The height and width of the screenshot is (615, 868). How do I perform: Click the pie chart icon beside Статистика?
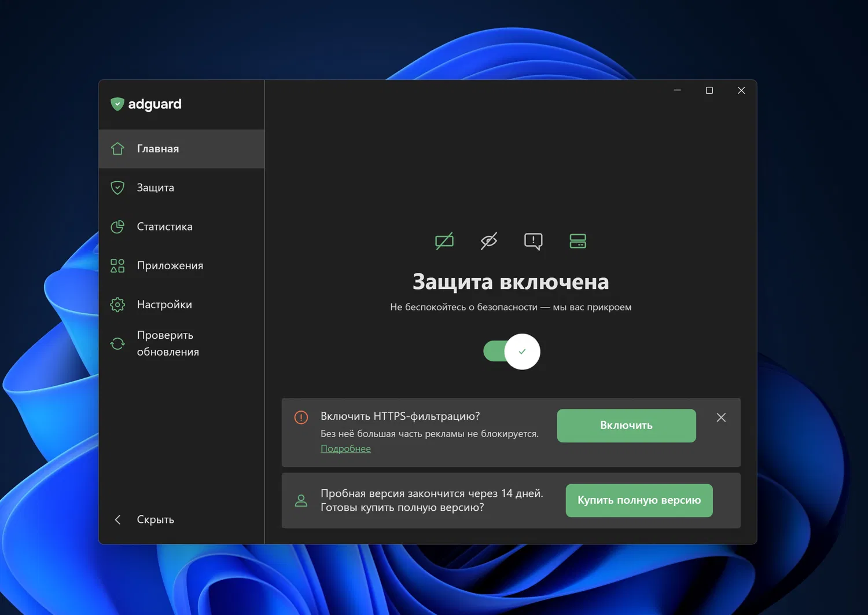117,226
